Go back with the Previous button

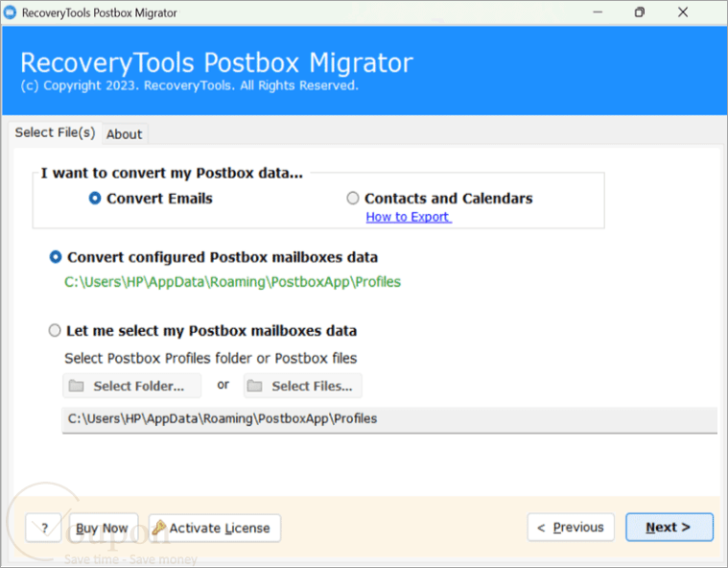(571, 528)
